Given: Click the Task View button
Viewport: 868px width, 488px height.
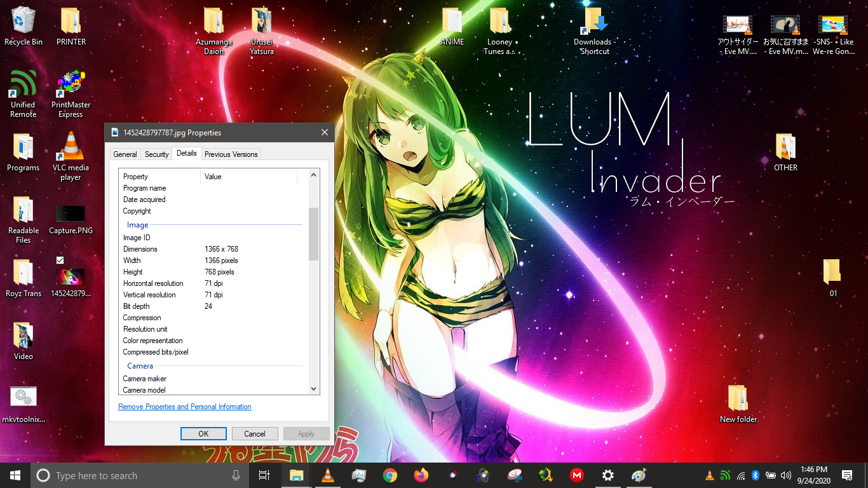Looking at the screenshot, I should (264, 475).
